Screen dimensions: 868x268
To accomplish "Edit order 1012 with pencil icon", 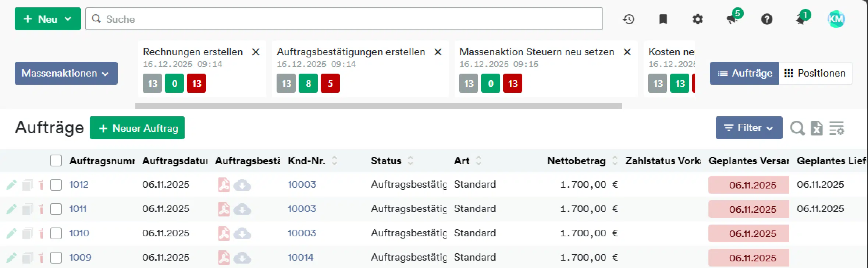I will tap(11, 184).
